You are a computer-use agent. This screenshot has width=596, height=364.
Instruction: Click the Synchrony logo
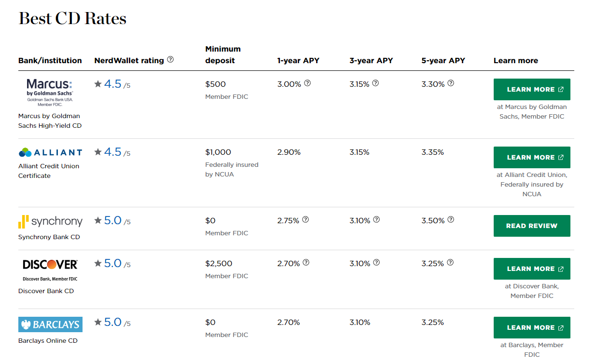[x=50, y=222]
